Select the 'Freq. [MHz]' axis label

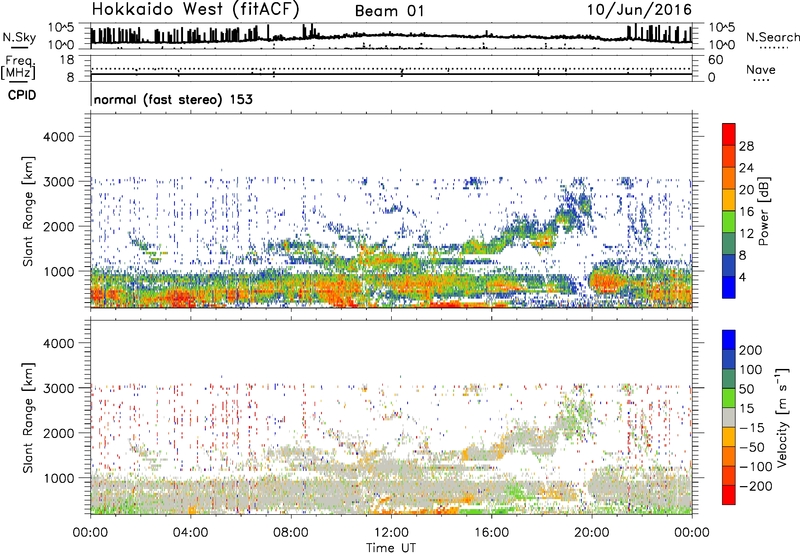click(x=18, y=68)
